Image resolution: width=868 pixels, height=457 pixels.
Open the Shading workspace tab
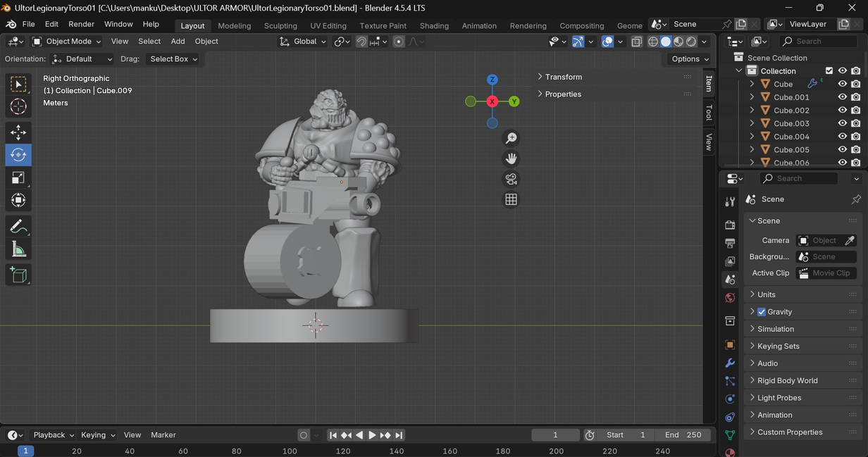coord(434,25)
